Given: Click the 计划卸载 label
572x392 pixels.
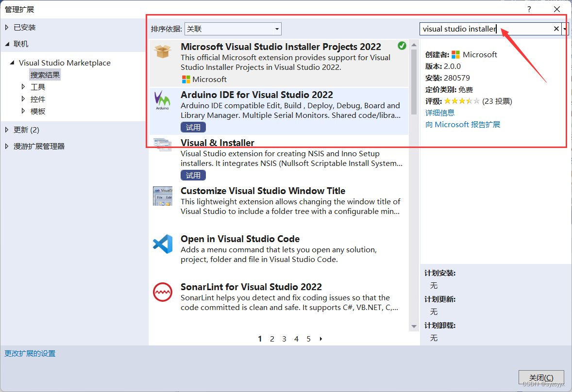Looking at the screenshot, I should (440, 326).
